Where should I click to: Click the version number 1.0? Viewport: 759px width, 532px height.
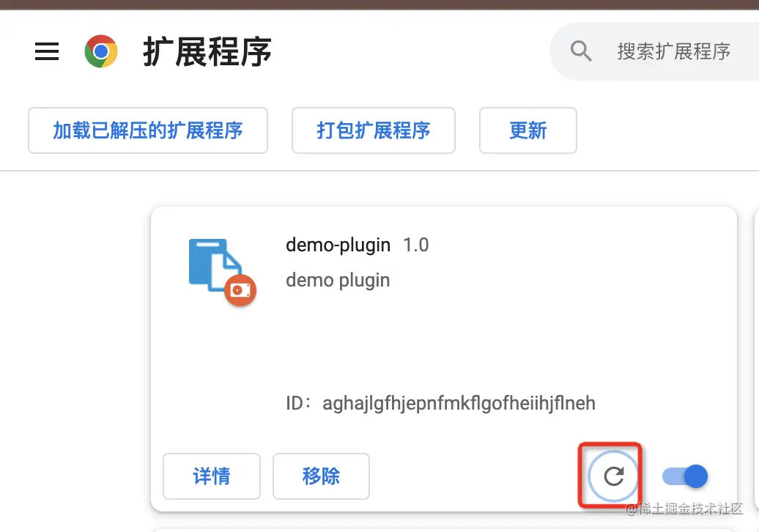pos(416,245)
